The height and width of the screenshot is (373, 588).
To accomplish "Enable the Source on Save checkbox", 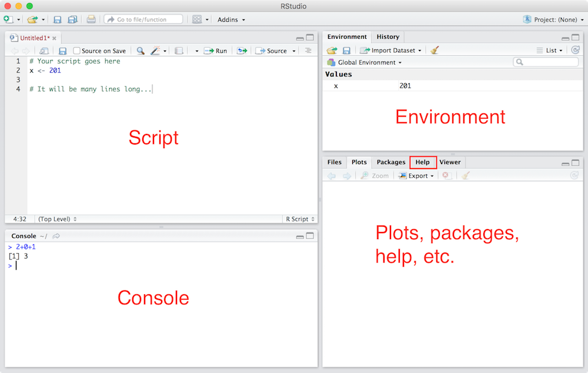I will pos(77,51).
